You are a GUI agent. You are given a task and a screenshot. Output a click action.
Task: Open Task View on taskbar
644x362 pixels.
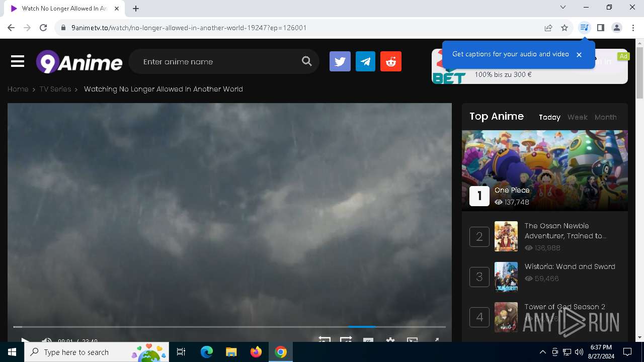coord(181,352)
